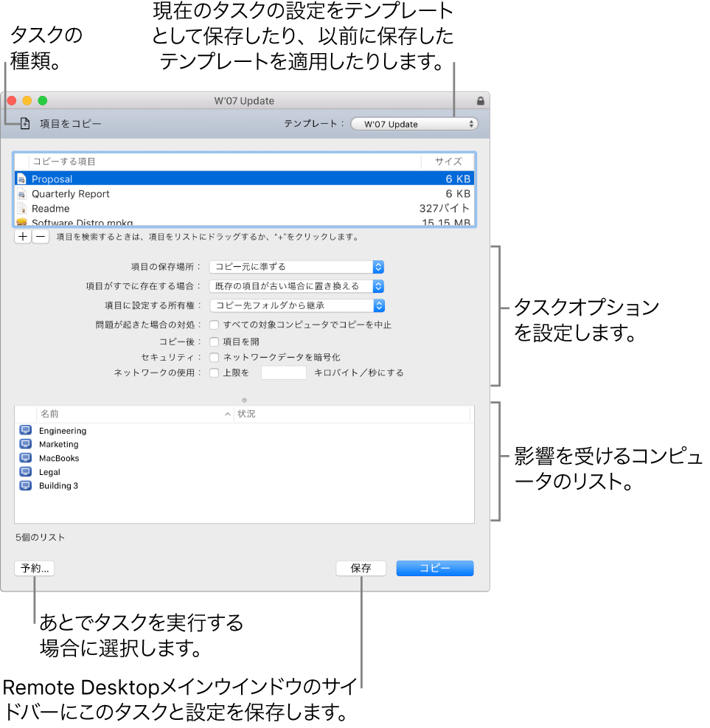Open the テンプレート dropdown showing W'07 Update
Screen dimensions: 710x728
pyautogui.click(x=414, y=124)
